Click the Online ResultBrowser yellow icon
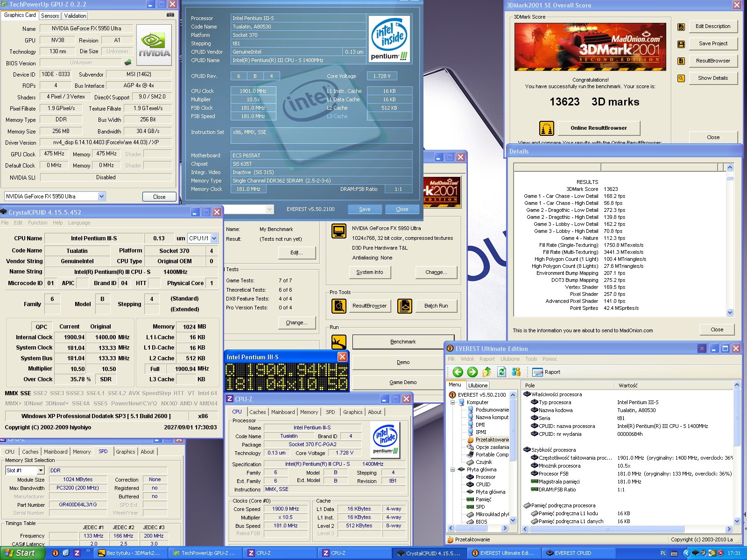747x560 pixels. pos(546,128)
